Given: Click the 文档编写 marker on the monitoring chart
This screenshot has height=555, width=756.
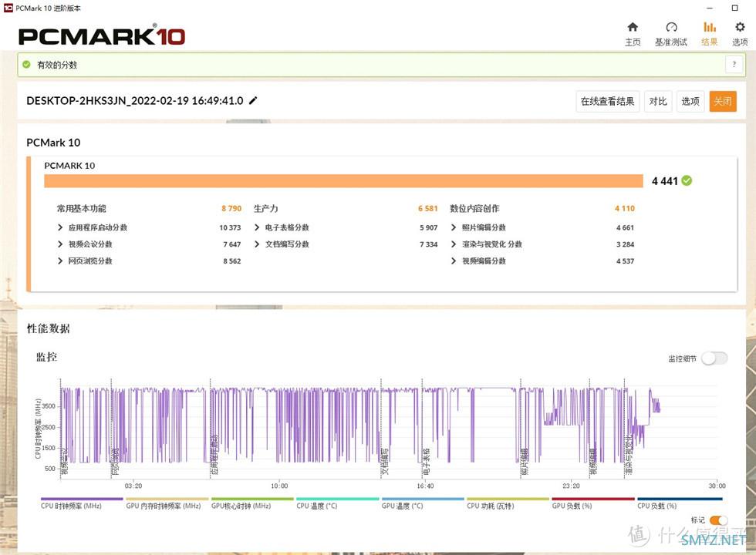Looking at the screenshot, I should tap(384, 462).
